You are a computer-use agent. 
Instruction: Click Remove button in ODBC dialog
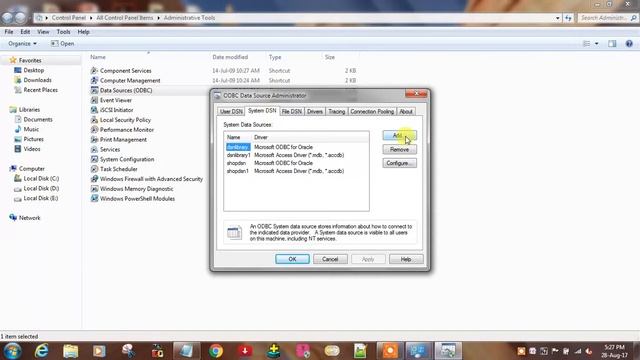(400, 149)
